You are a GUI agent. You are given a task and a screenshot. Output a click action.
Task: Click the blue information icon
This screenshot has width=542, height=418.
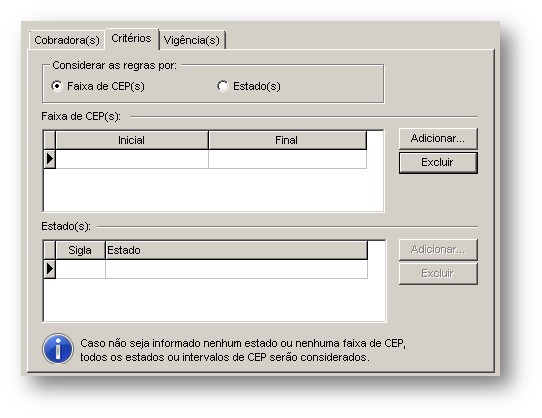(58, 349)
